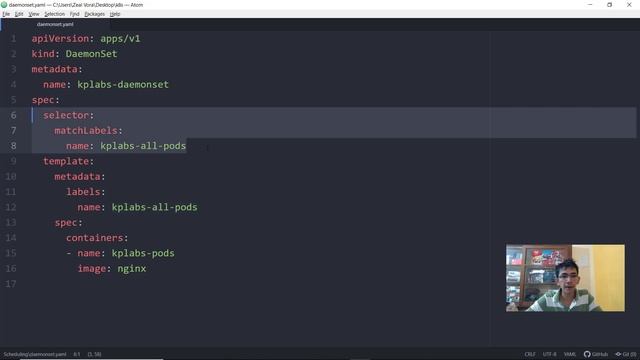Click the 'matchLabels' key
This screenshot has width=640, height=360.
click(86, 131)
